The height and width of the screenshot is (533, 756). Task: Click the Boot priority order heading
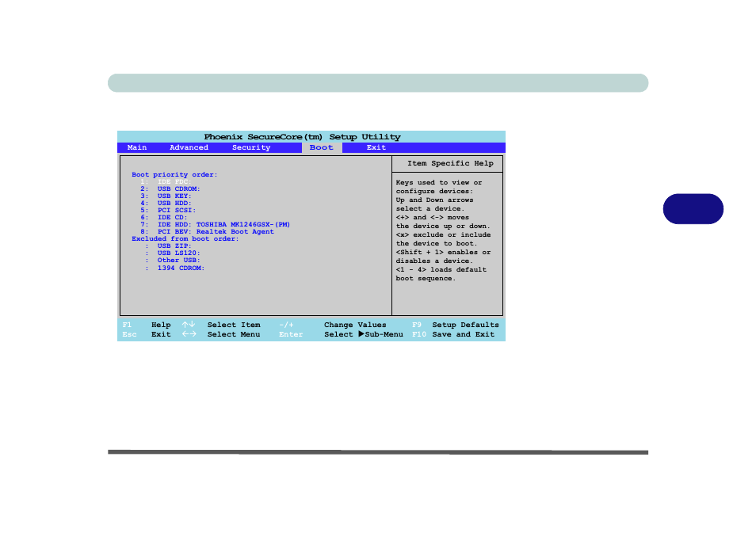174,174
